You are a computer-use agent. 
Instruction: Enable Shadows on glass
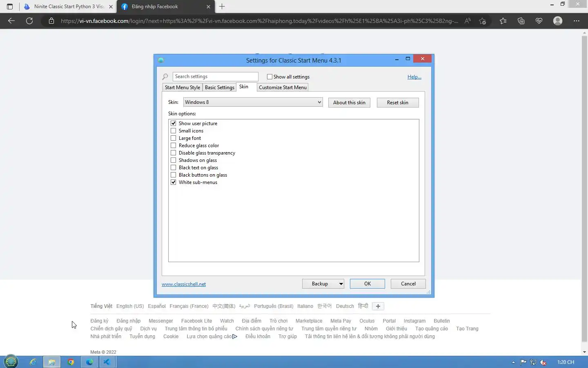click(x=174, y=160)
